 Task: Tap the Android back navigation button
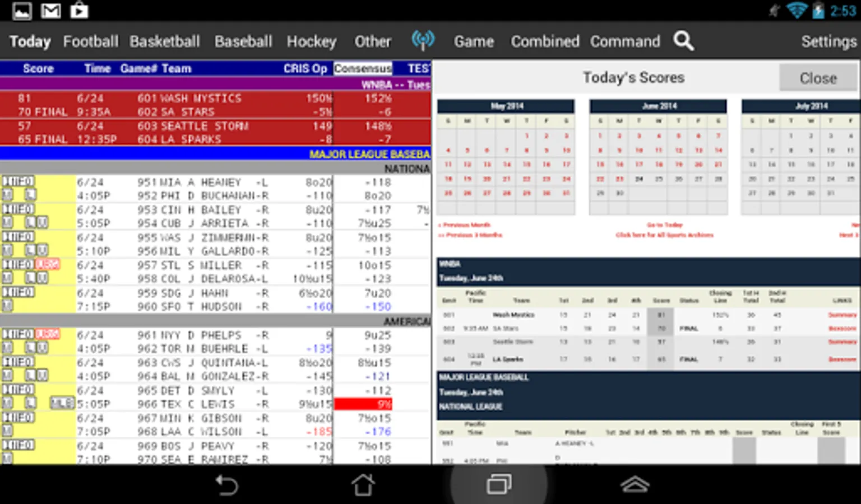tap(227, 484)
